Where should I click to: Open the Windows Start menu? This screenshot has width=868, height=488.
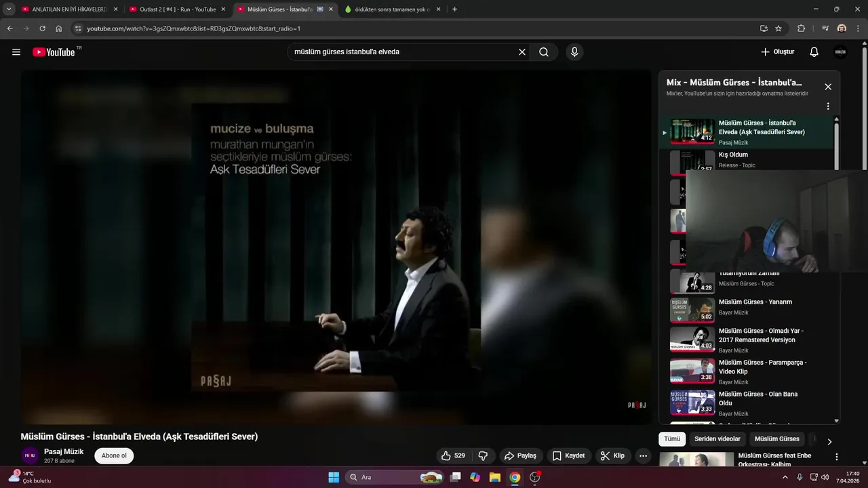[x=334, y=477]
